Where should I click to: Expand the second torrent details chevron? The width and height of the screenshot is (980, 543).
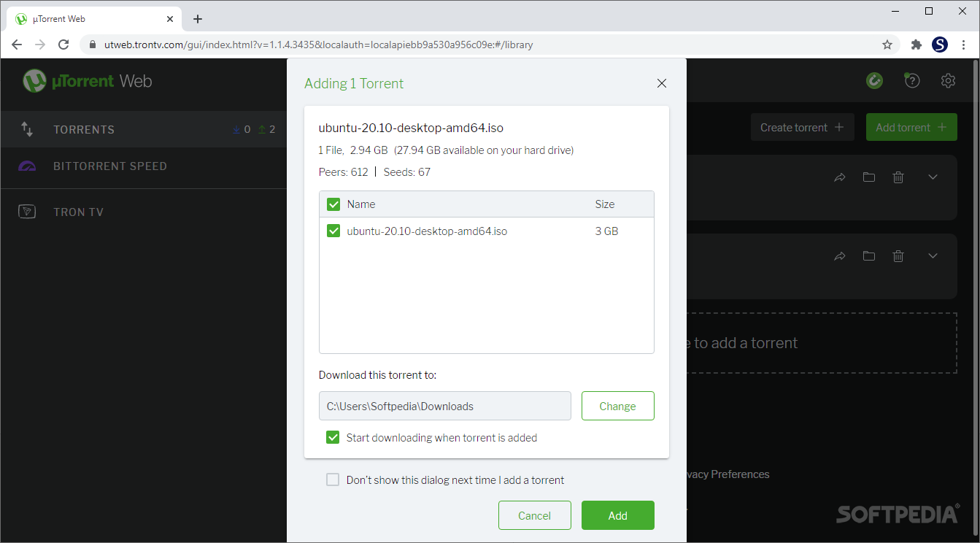pos(933,256)
